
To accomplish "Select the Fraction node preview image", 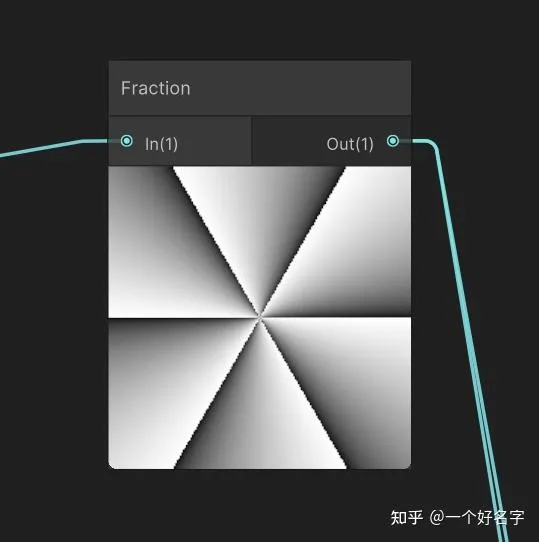I will 260,317.
